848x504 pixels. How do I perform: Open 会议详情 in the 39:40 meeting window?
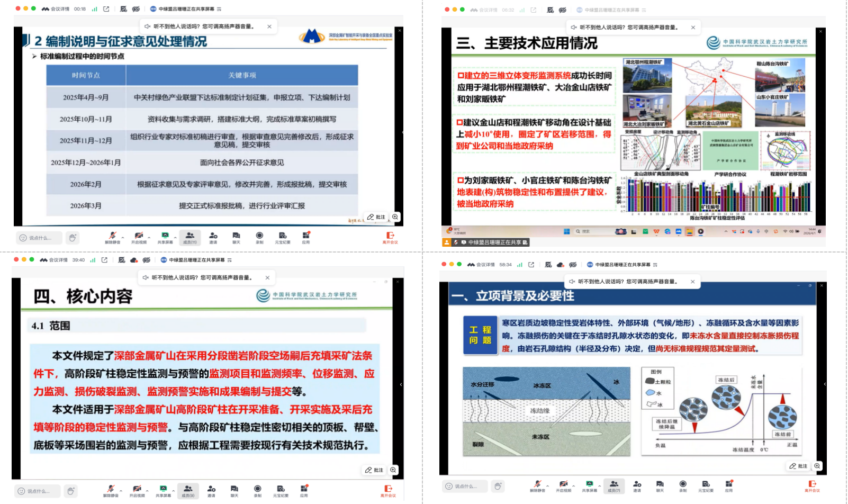[x=58, y=260]
